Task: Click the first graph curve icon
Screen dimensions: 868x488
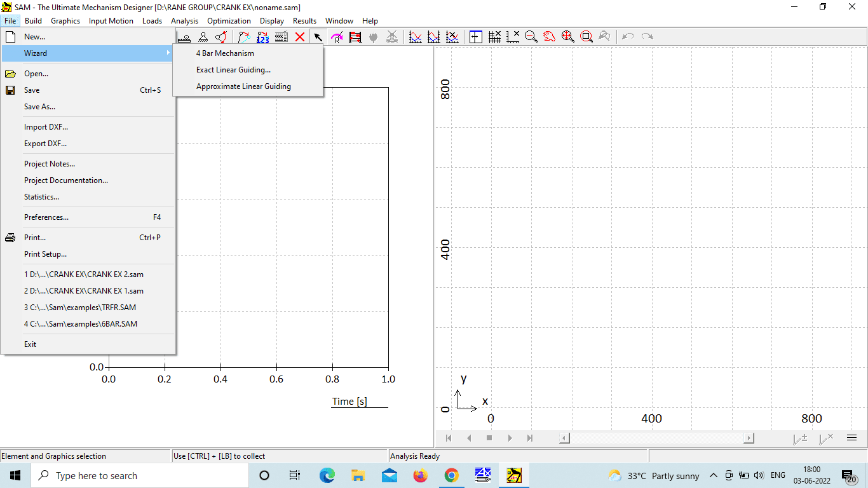Action: 415,37
